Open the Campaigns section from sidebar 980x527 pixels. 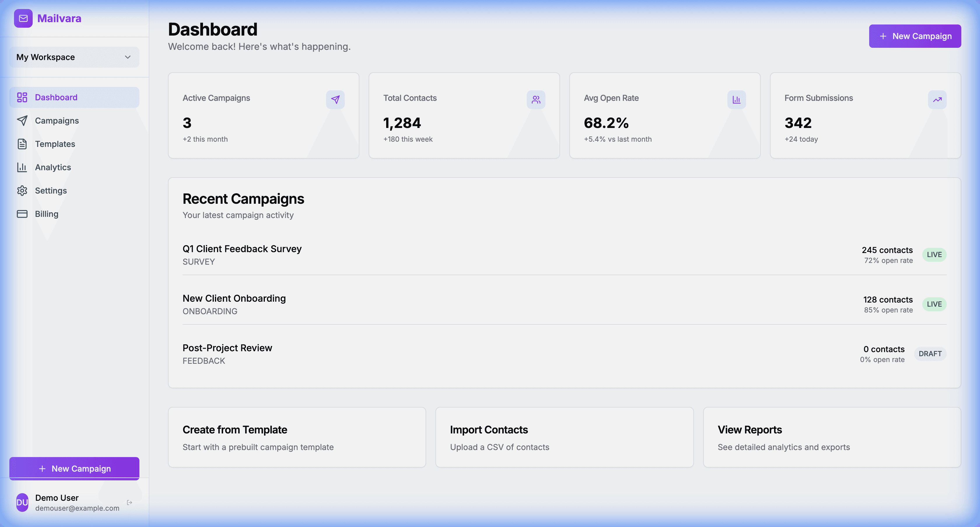click(x=57, y=121)
